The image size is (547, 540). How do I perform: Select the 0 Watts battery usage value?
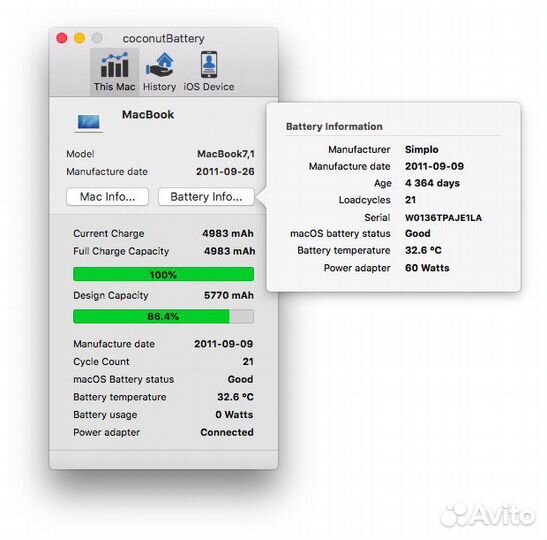pyautogui.click(x=234, y=415)
